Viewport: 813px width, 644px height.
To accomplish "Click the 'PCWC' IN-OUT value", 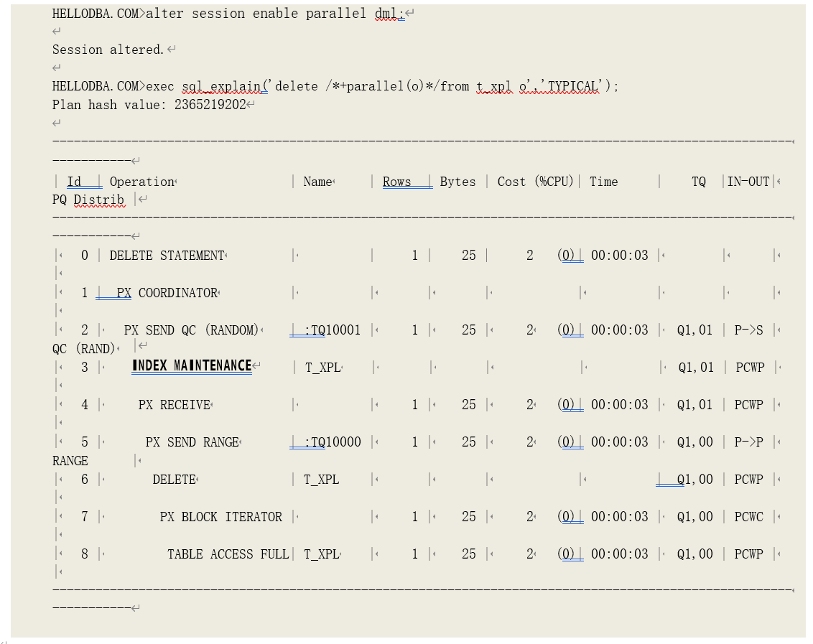I will pos(748,517).
